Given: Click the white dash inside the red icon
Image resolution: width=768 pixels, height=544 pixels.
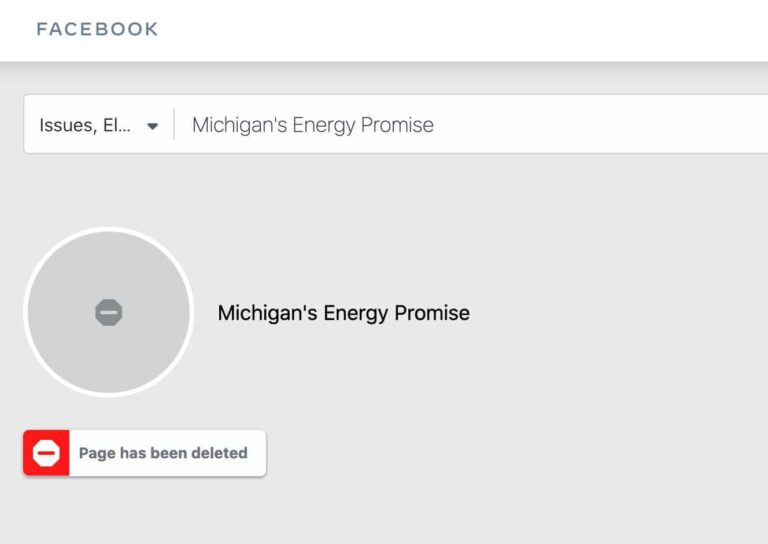Looking at the screenshot, I should (46, 454).
